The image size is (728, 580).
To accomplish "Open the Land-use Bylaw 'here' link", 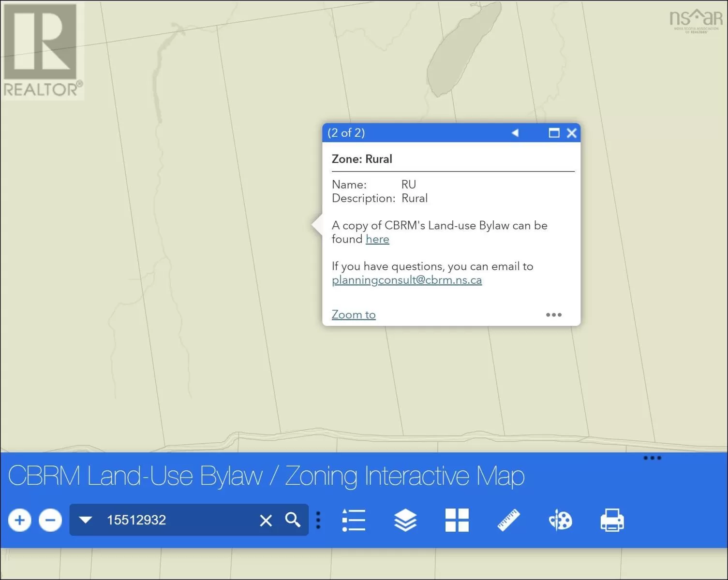I will pyautogui.click(x=377, y=239).
